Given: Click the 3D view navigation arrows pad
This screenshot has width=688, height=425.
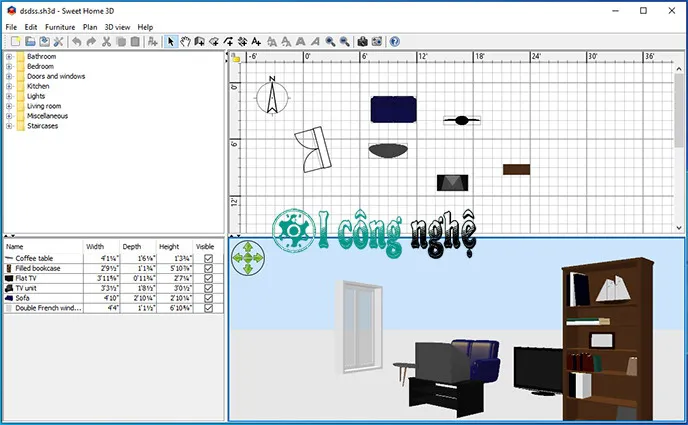Looking at the screenshot, I should 248,258.
